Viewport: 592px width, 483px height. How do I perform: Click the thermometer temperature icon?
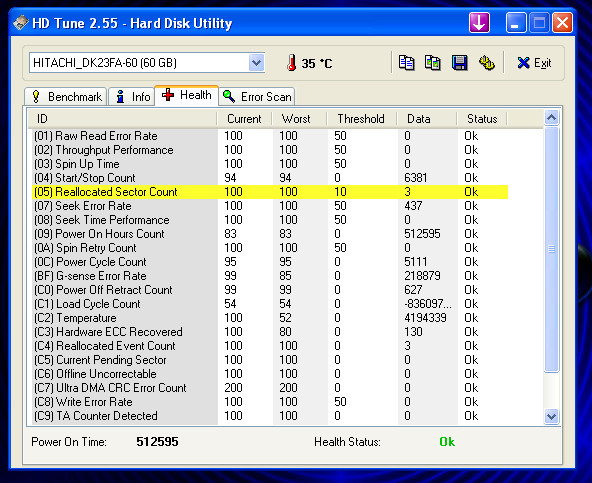click(291, 63)
